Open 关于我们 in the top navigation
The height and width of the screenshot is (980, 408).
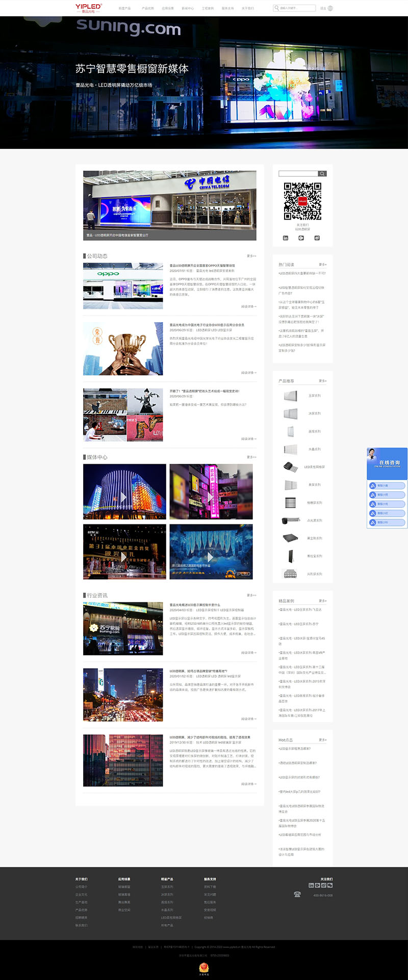tap(247, 9)
